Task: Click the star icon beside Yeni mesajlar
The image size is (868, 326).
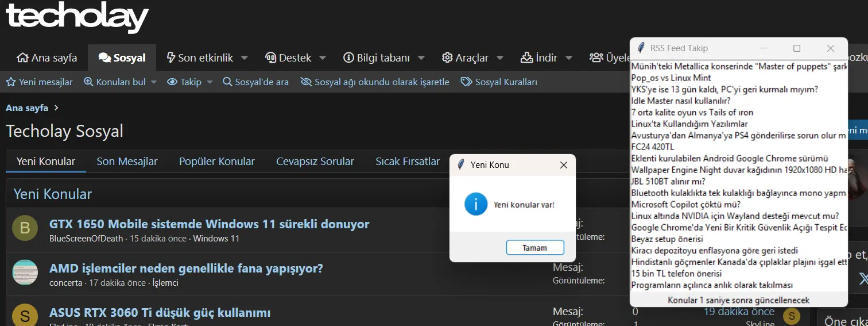Action: (10, 82)
